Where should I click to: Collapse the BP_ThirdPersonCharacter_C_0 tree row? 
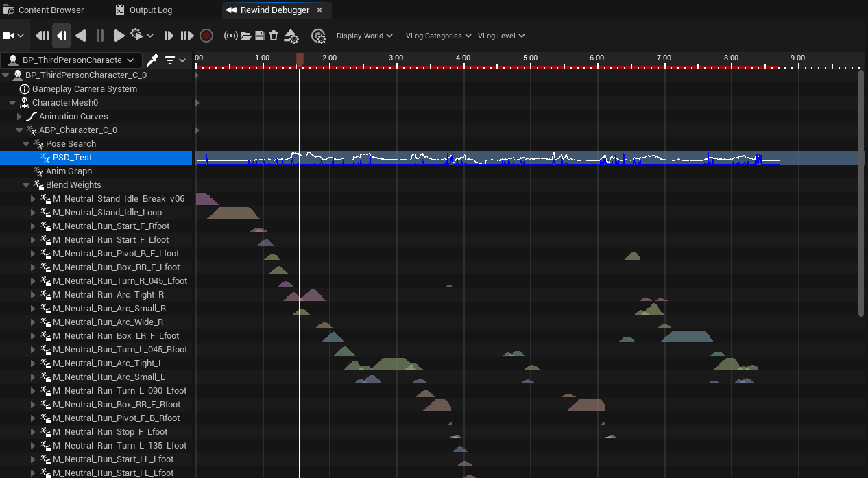[6, 75]
